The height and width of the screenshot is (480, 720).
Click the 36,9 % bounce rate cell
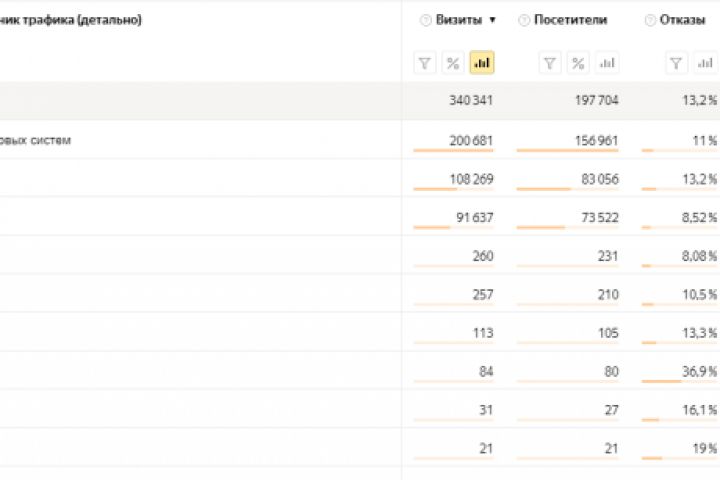tap(698, 371)
